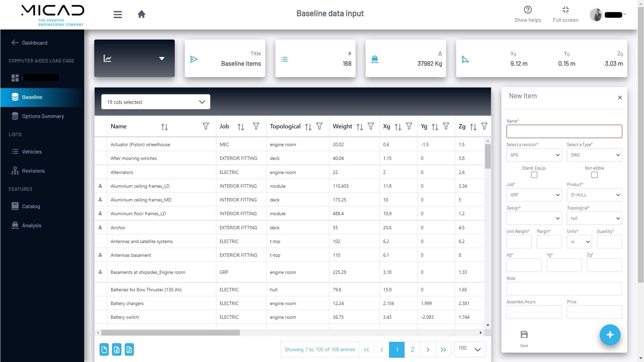Export table as PDF file icon
Viewport: 644px width, 362px height.
click(129, 350)
